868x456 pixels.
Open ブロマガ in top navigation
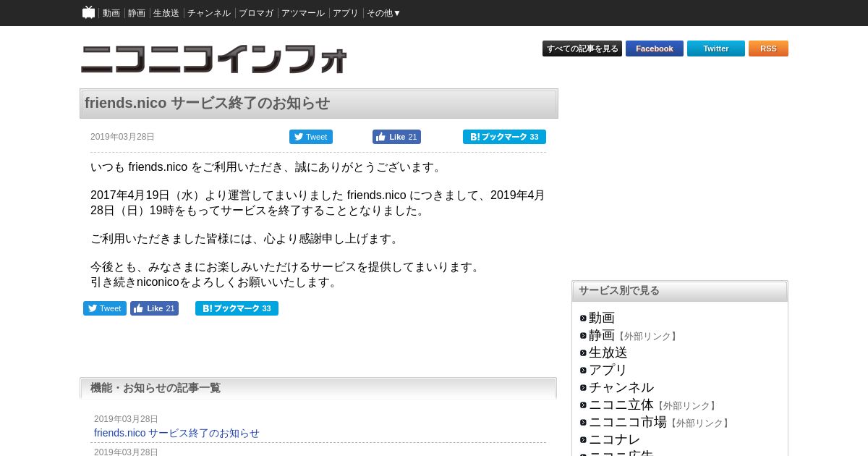tap(256, 13)
